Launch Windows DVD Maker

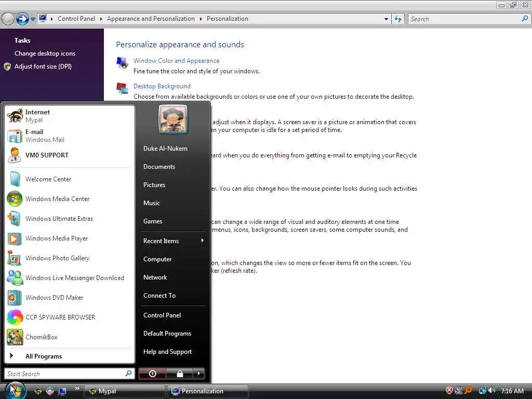pos(70,298)
